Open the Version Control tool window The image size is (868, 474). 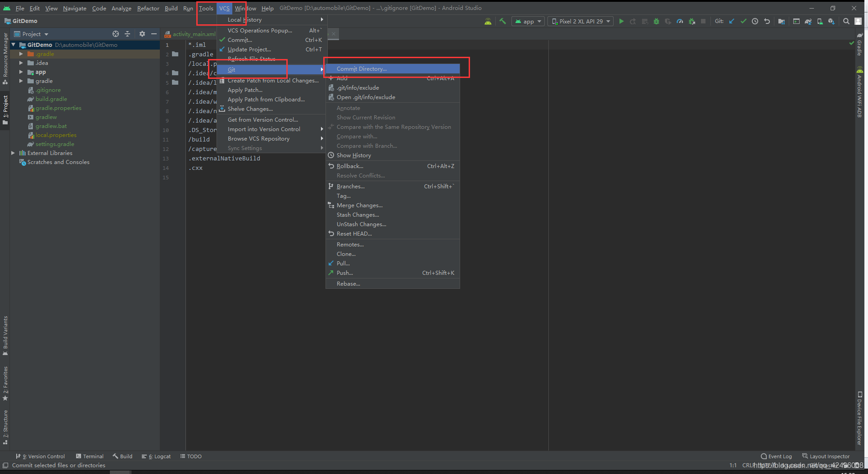coord(40,456)
